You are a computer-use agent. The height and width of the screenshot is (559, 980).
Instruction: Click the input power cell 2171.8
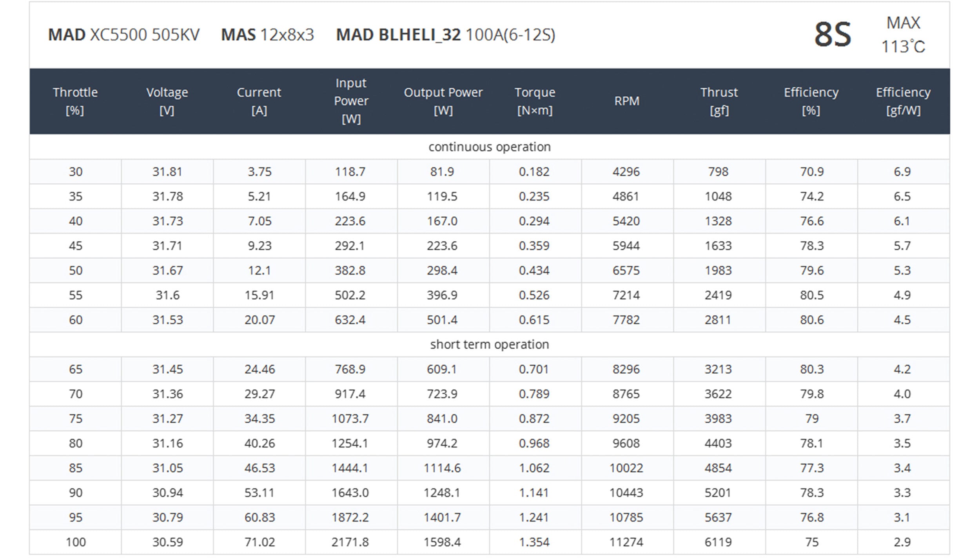click(350, 542)
